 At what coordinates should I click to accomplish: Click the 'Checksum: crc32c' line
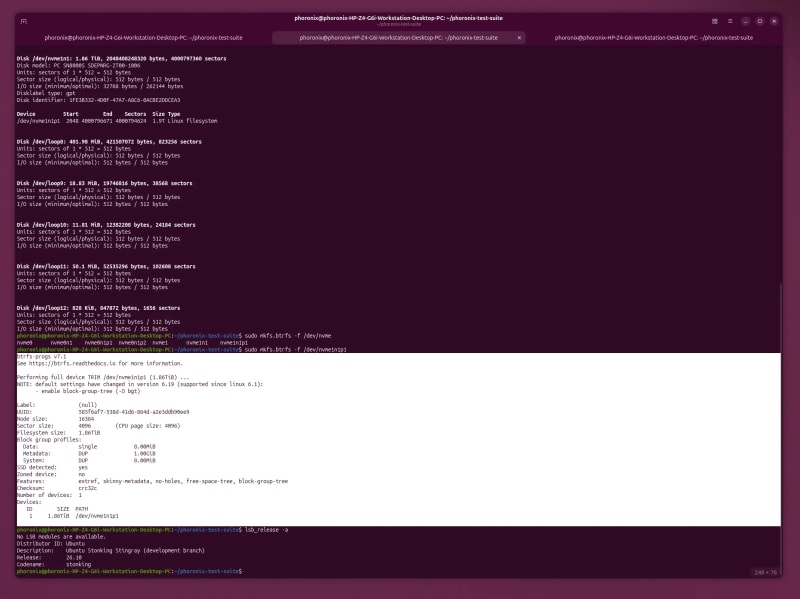click(x=57, y=488)
